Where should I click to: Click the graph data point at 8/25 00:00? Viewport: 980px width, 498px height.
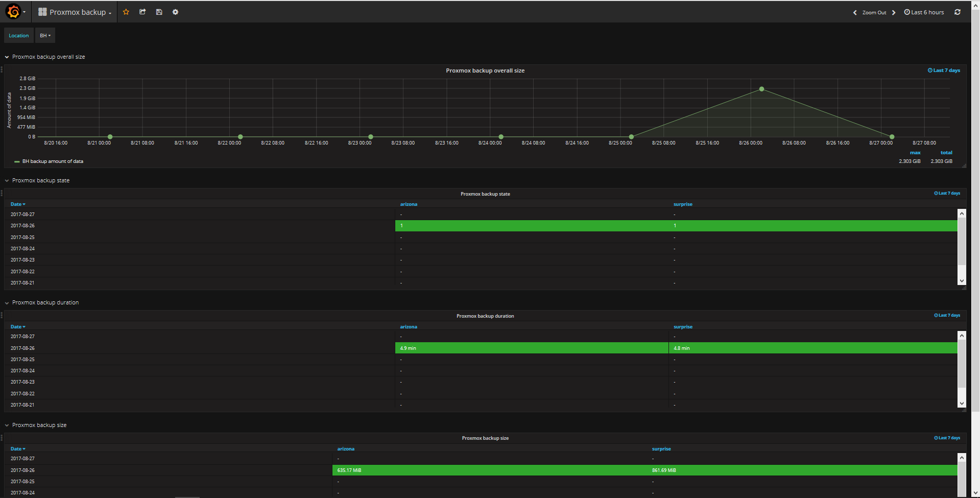click(631, 137)
